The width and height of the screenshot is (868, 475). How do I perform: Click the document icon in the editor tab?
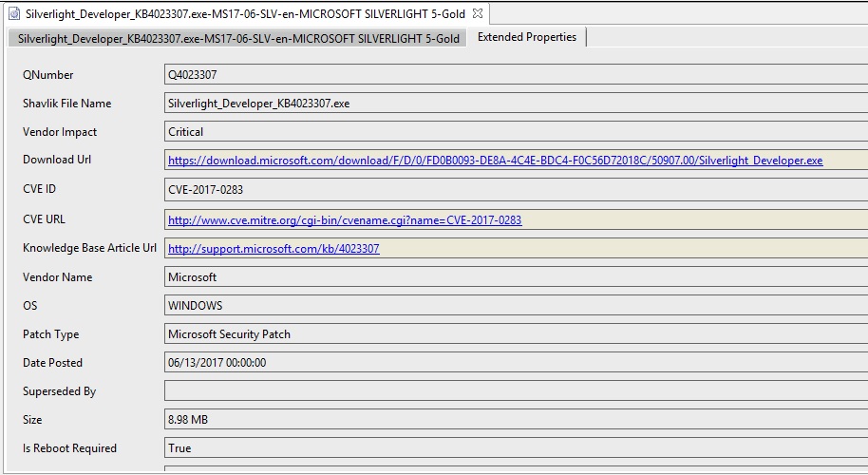point(14,14)
